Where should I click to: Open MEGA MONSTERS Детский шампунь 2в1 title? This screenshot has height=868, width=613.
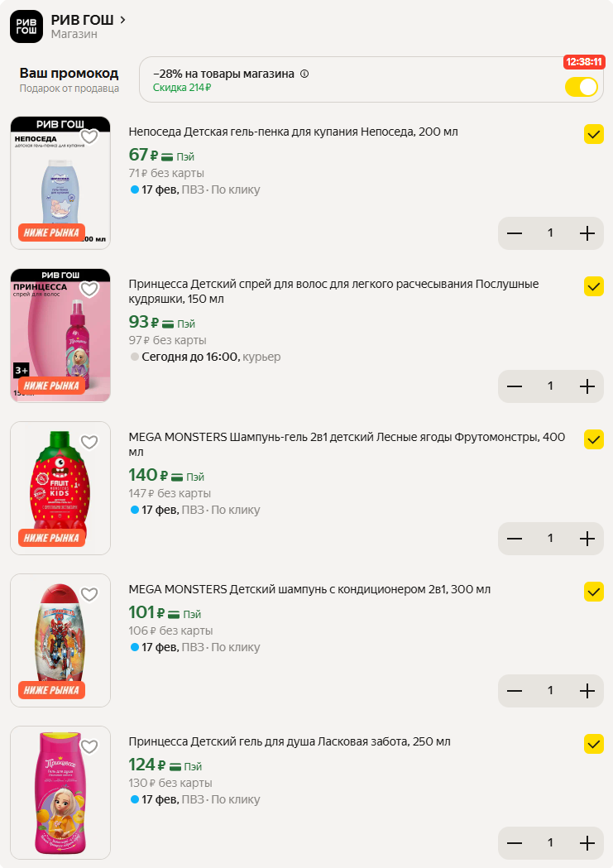click(x=309, y=589)
